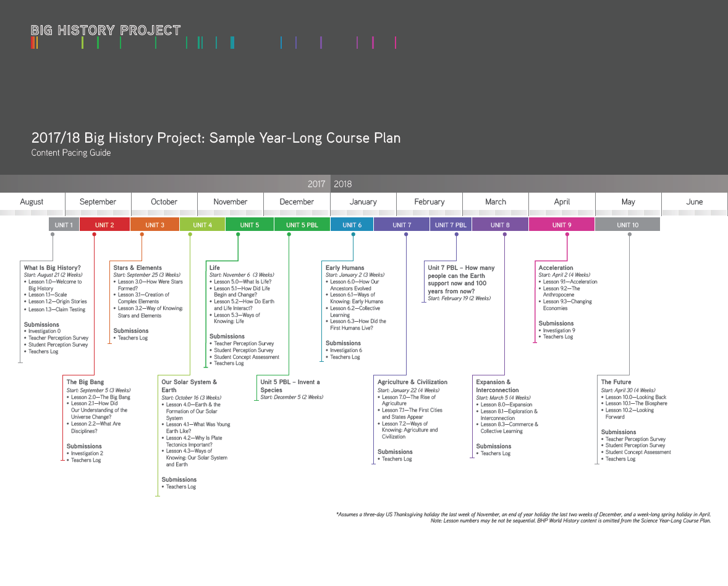Open the UNIT 5 PBL marker
Image resolution: width=728 pixels, height=586 pixels.
pyautogui.click(x=302, y=224)
